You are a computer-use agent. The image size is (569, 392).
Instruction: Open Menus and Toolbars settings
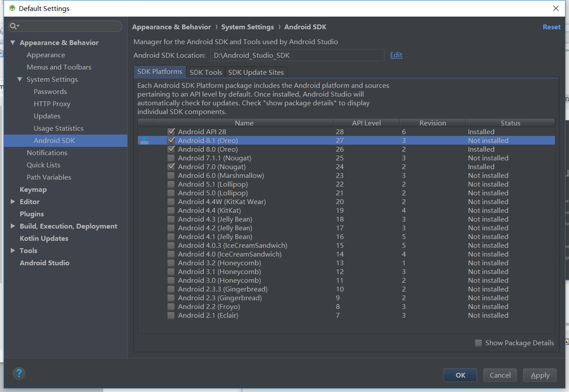point(59,67)
